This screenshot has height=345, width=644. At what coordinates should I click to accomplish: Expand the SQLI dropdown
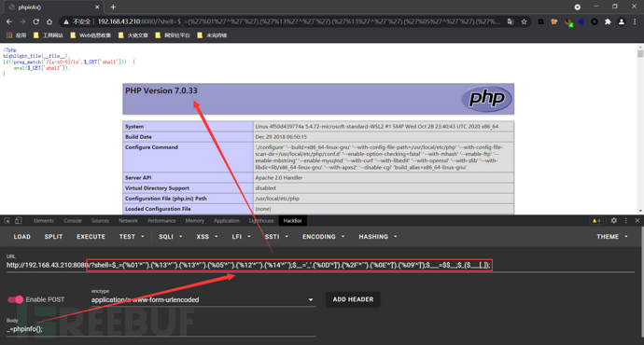point(171,237)
